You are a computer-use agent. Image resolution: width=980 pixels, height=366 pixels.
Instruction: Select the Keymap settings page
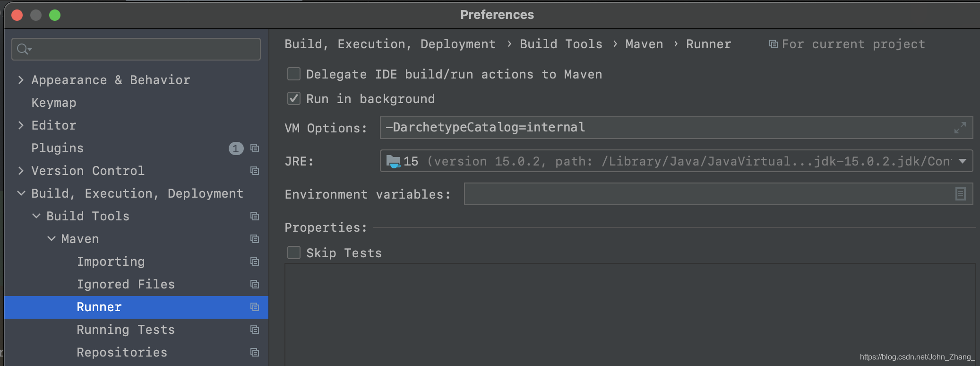tap(54, 103)
